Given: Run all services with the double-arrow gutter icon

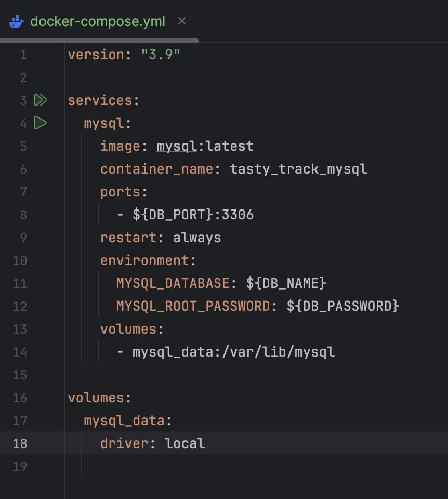Looking at the screenshot, I should pyautogui.click(x=41, y=100).
